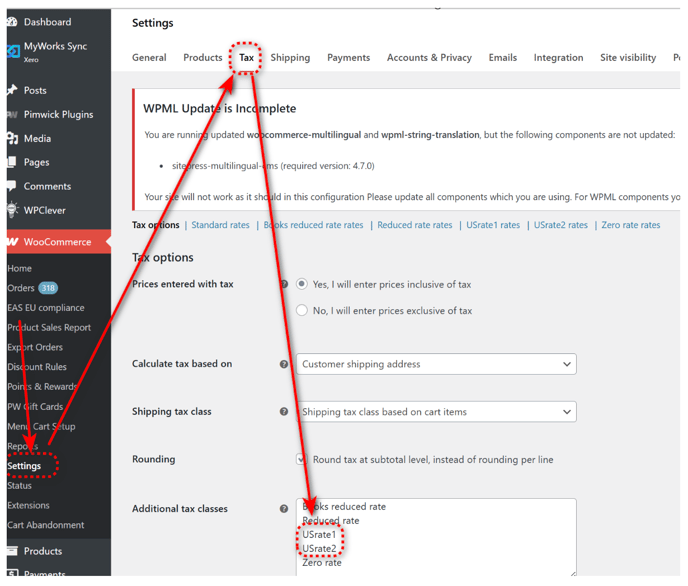Open Pimwick Plugins menu item
688x586 pixels.
coord(58,114)
